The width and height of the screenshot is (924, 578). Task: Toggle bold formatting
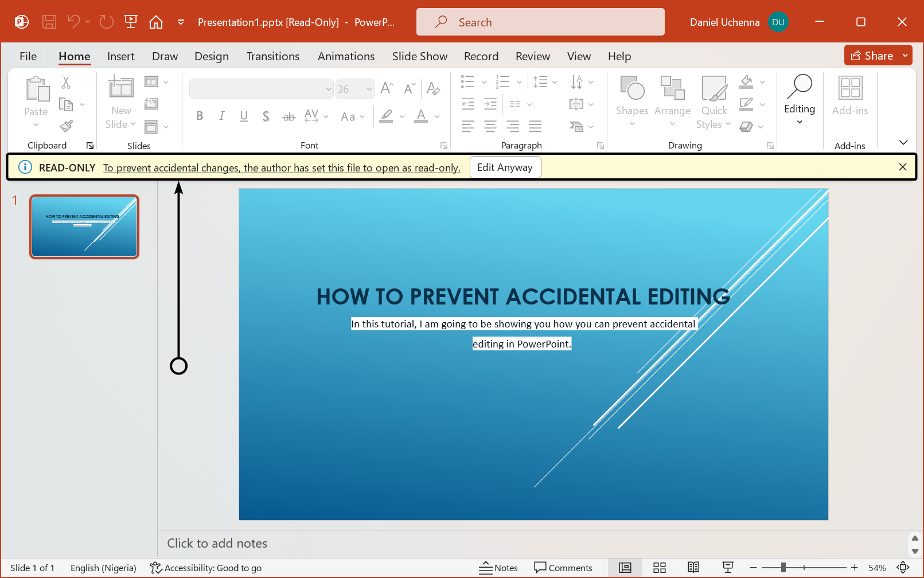[199, 116]
